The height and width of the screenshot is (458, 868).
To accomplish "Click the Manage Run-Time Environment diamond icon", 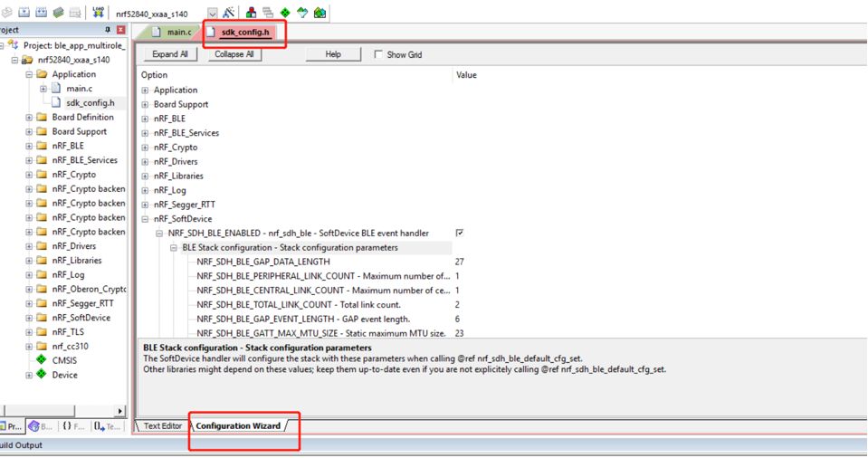I will [x=285, y=13].
